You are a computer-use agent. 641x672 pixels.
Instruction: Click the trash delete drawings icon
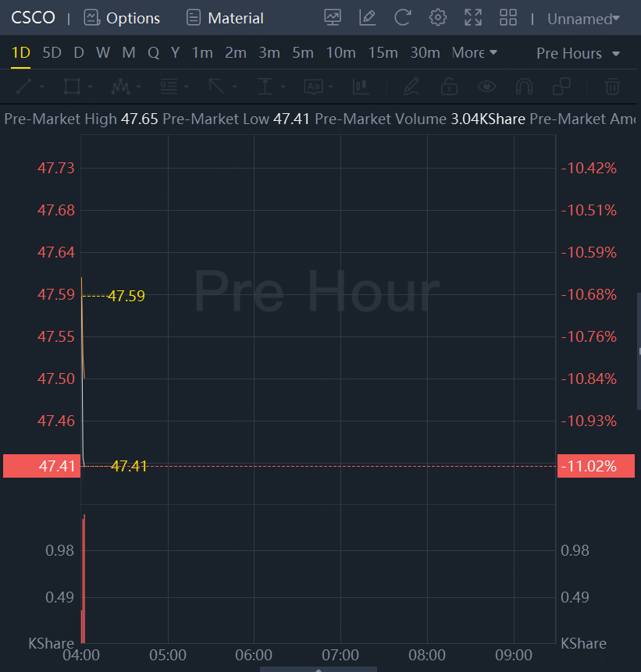click(613, 86)
